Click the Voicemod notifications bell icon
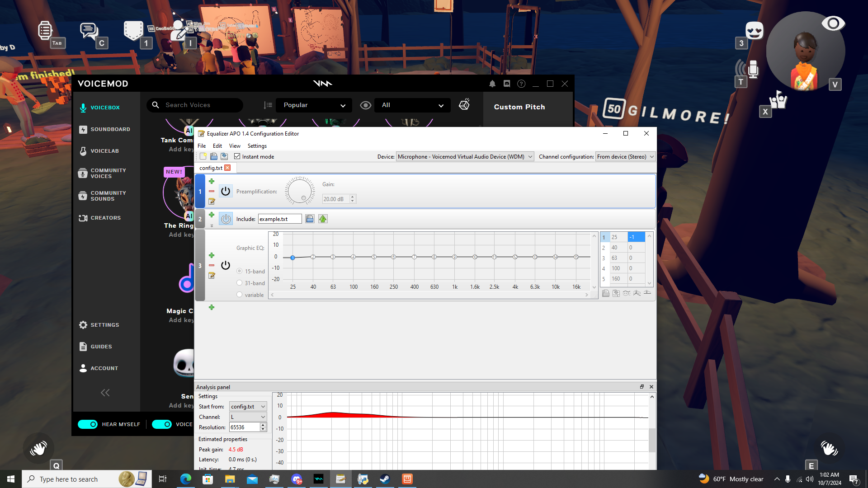Viewport: 868px width, 488px height. point(492,84)
